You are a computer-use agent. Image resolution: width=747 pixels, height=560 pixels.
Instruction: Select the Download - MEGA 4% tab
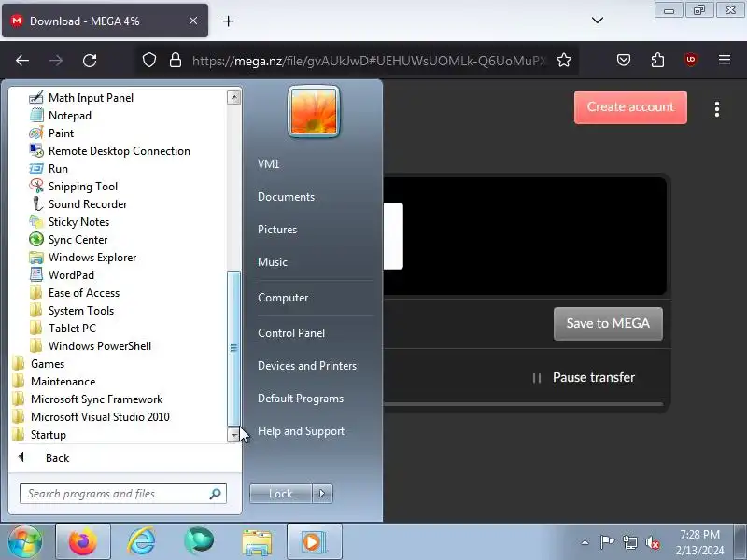[x=105, y=21]
